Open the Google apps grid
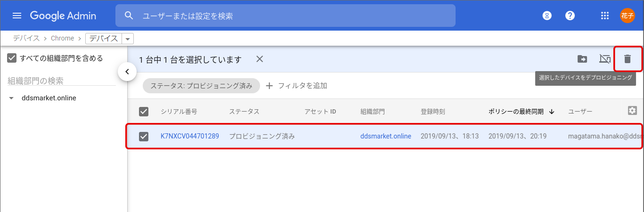 click(605, 16)
